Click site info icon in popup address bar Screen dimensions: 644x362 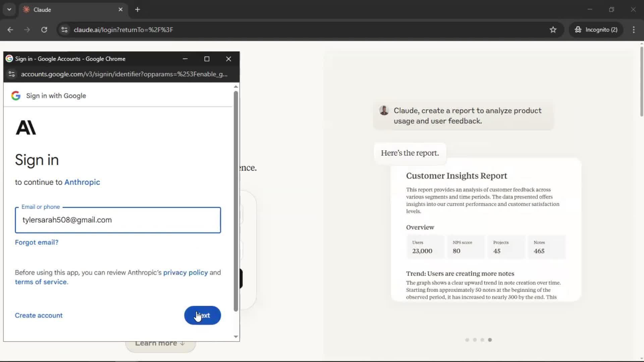click(x=12, y=74)
